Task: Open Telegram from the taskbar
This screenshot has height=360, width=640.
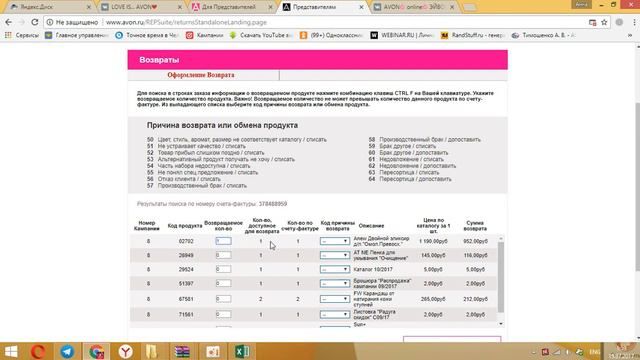Action: 67,351
